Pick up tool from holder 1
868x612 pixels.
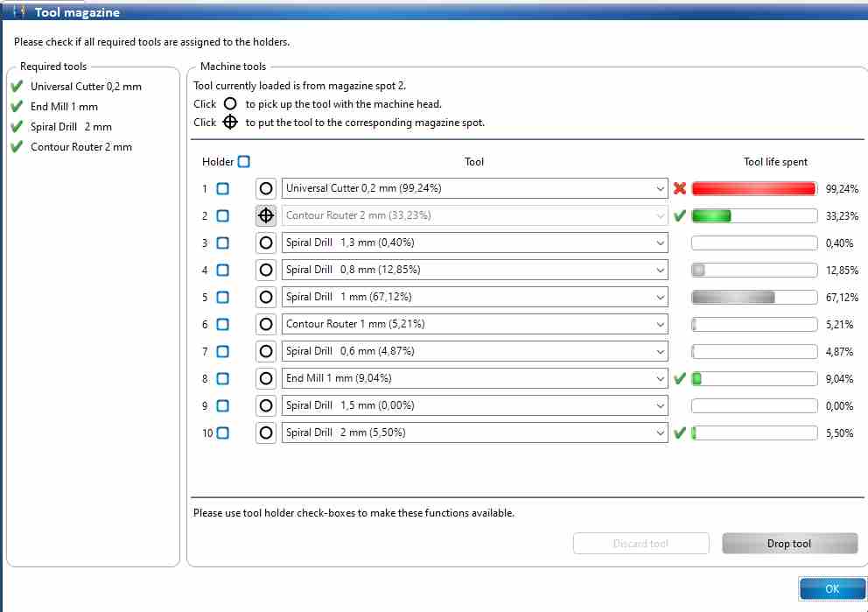click(x=266, y=188)
